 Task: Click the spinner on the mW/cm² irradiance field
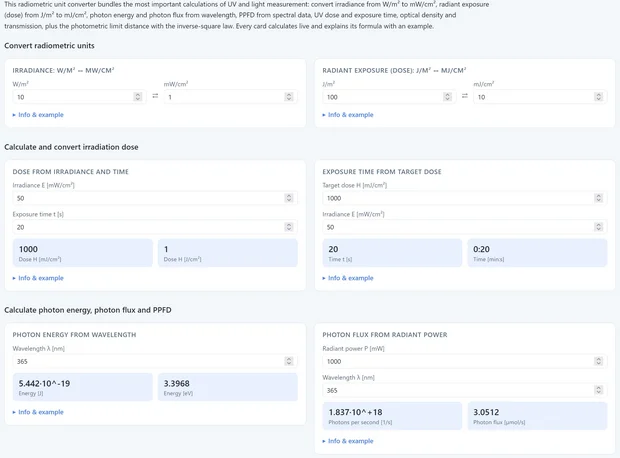click(289, 97)
